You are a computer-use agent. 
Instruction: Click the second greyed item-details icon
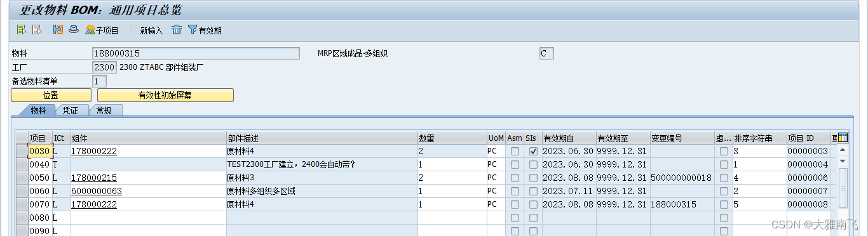[37, 30]
